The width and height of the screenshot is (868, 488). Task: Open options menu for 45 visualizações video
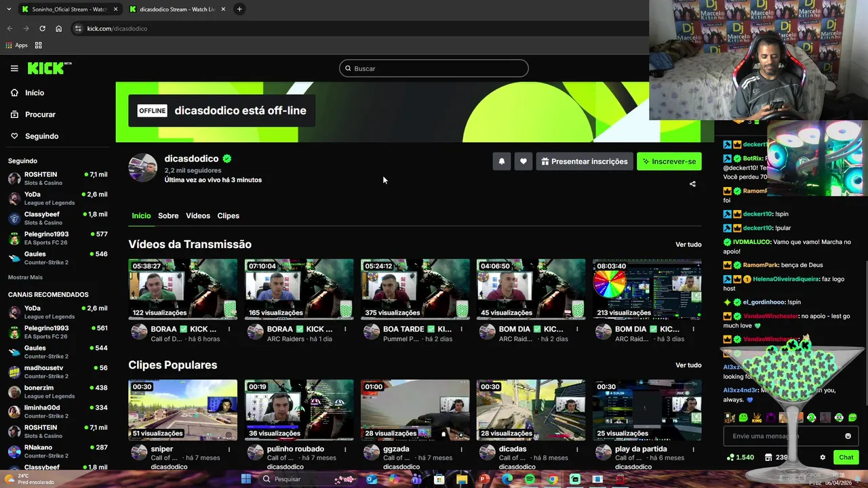[577, 329]
